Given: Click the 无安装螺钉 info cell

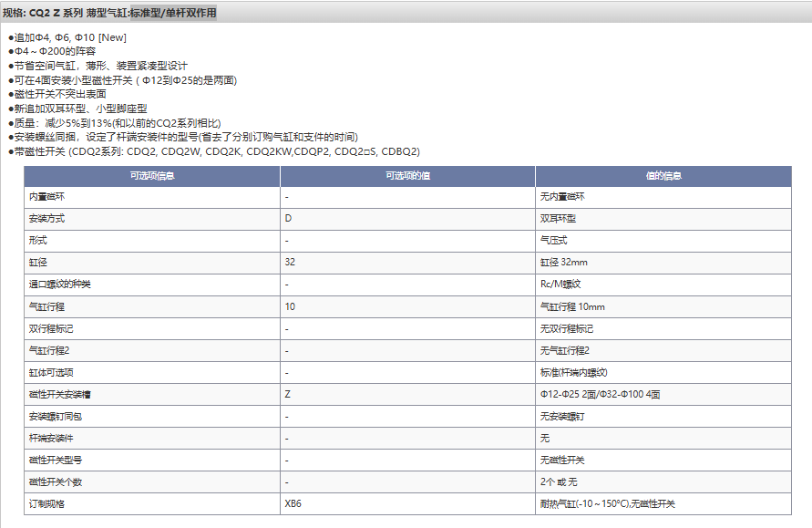Looking at the screenshot, I should click(562, 417).
